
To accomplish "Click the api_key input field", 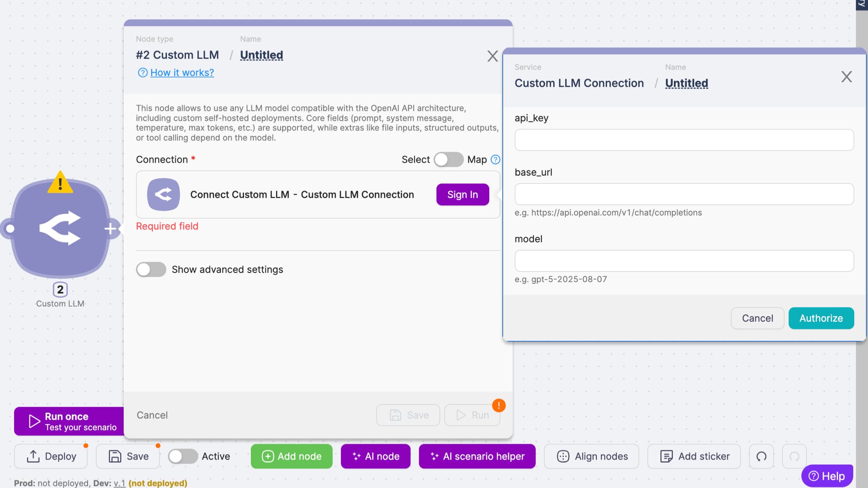I will pos(684,140).
